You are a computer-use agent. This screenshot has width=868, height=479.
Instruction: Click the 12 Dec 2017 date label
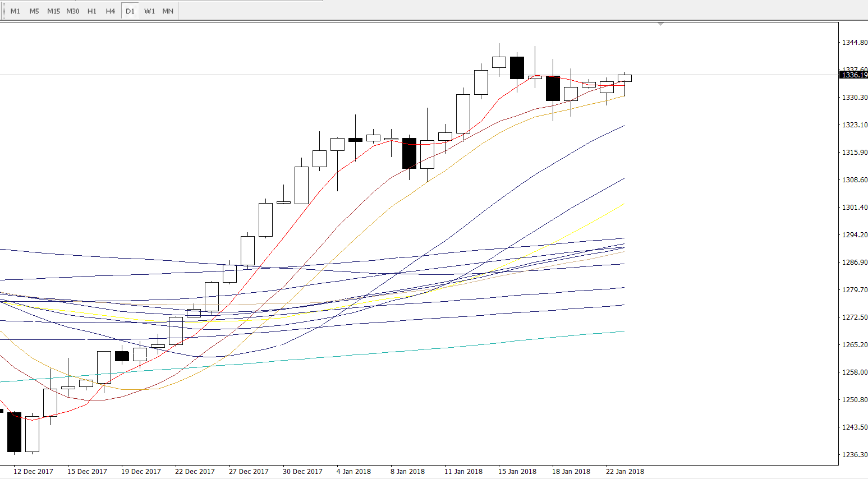pos(33,472)
